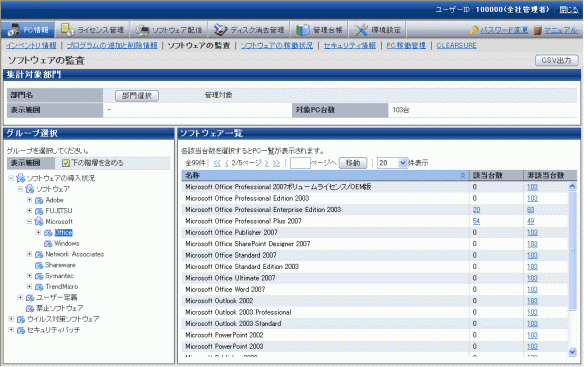Click the key icon beside パスワード変更
Image resolution: width=584 pixels, height=367 pixels.
pos(474,30)
